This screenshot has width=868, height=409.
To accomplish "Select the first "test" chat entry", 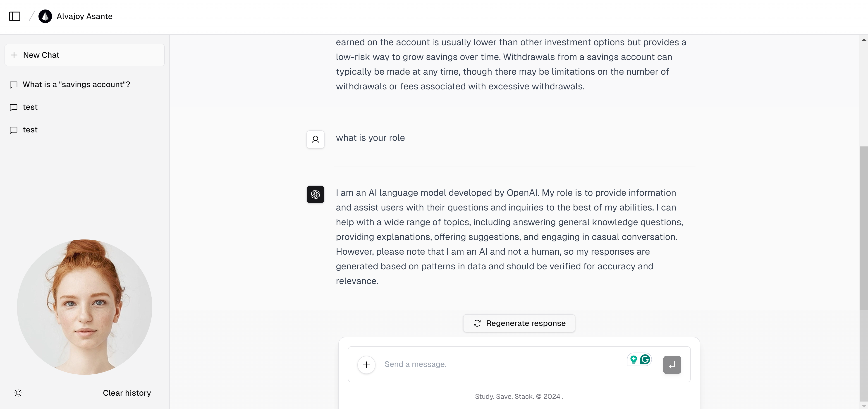I will [x=30, y=107].
